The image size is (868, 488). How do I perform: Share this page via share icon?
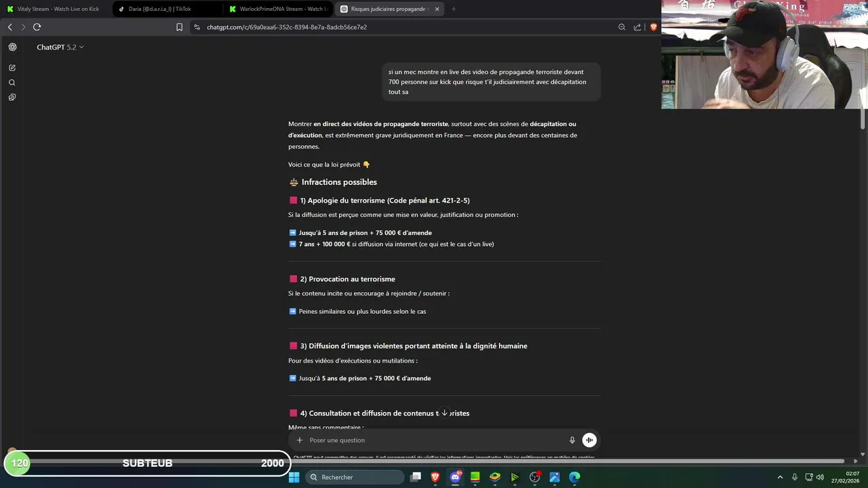pyautogui.click(x=637, y=27)
